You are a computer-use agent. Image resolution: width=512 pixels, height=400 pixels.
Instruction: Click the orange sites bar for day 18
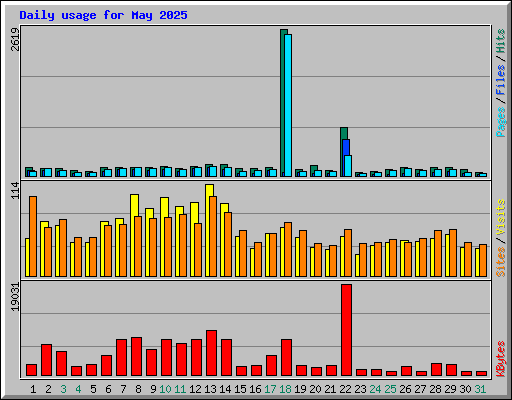point(288,249)
